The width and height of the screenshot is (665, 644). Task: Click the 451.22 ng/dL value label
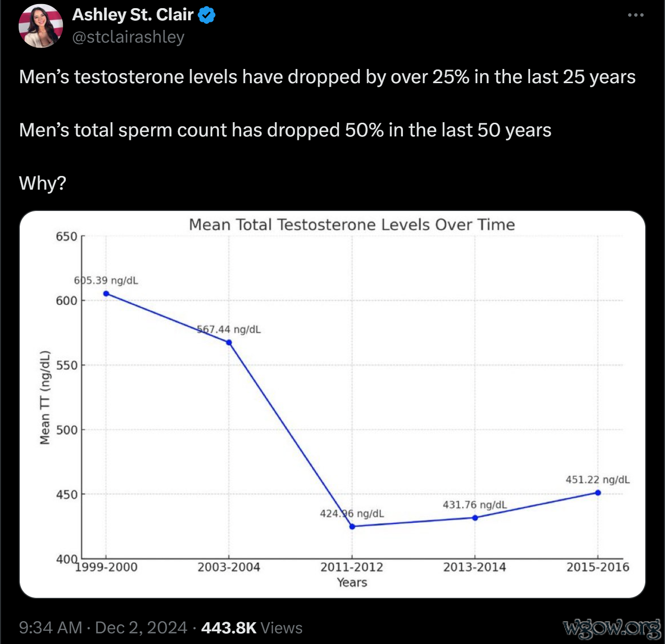click(x=598, y=480)
